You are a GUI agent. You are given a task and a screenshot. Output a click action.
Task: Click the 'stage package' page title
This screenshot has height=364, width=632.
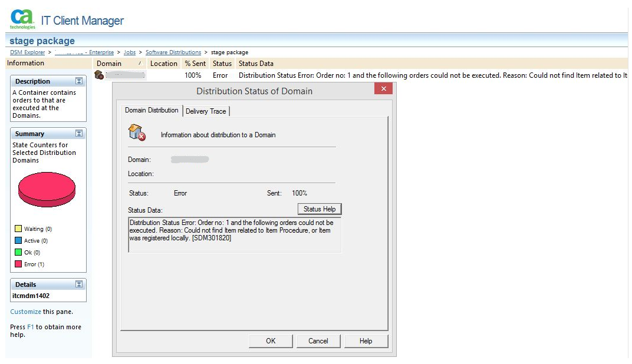coord(42,41)
